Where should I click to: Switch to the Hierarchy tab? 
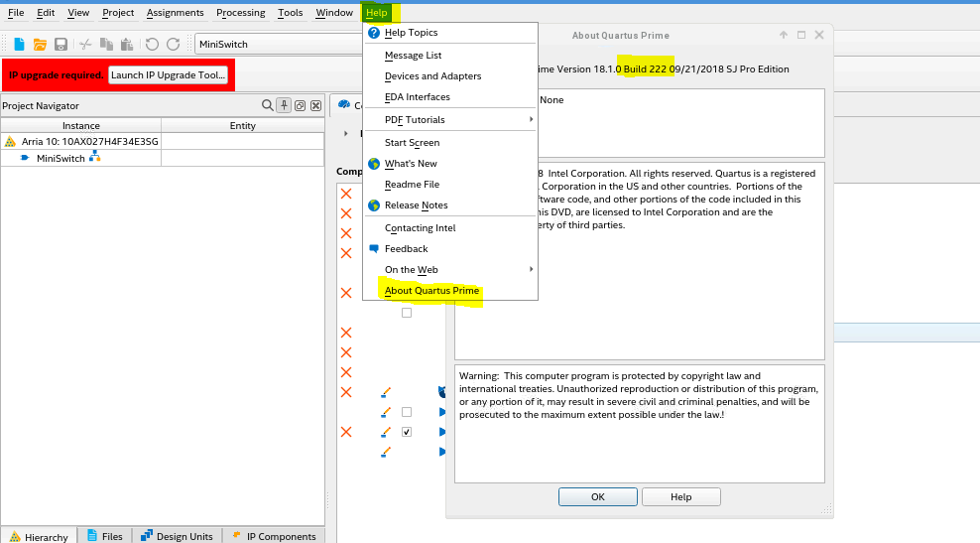pyautogui.click(x=40, y=535)
